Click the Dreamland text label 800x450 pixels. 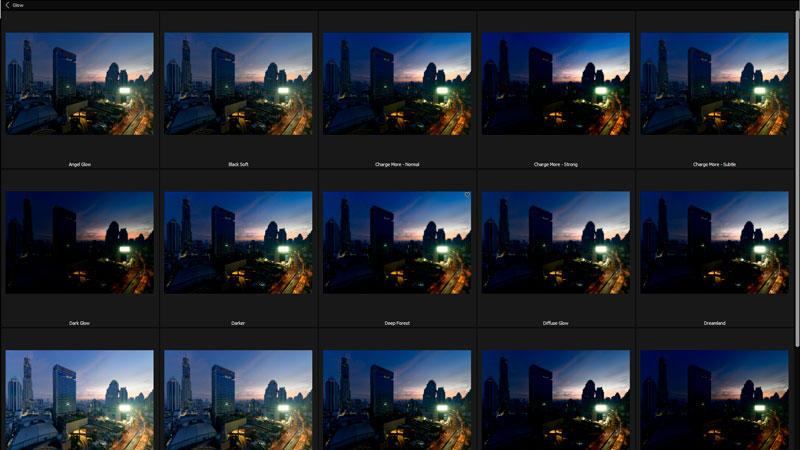point(714,323)
